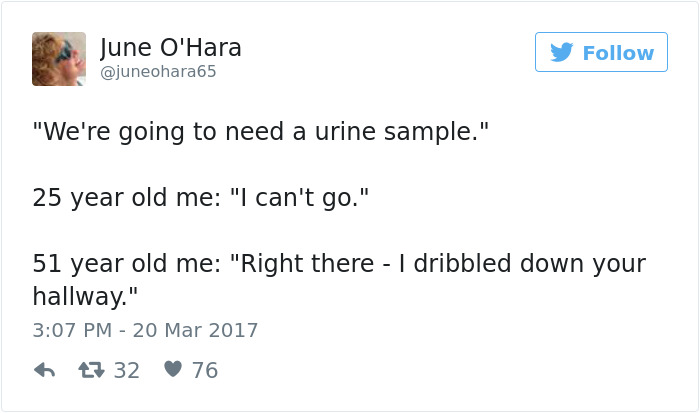Click the reply arrow icon
The image size is (700, 413).
[44, 370]
